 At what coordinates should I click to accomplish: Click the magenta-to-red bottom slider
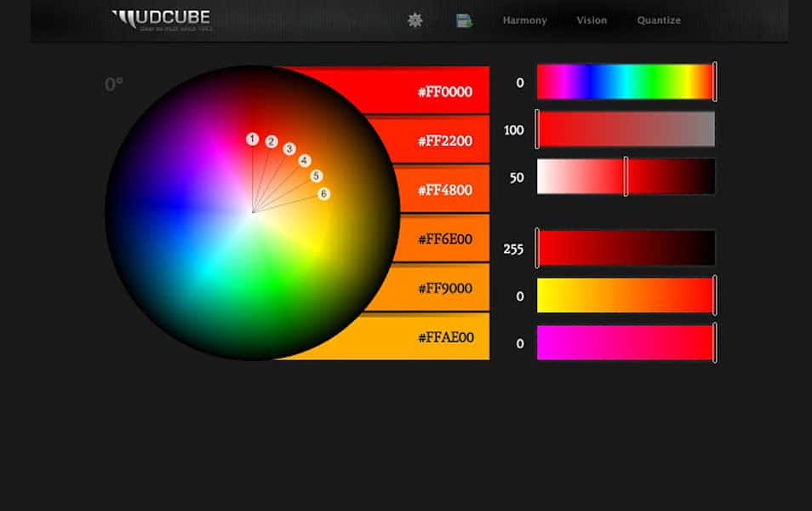click(x=626, y=343)
